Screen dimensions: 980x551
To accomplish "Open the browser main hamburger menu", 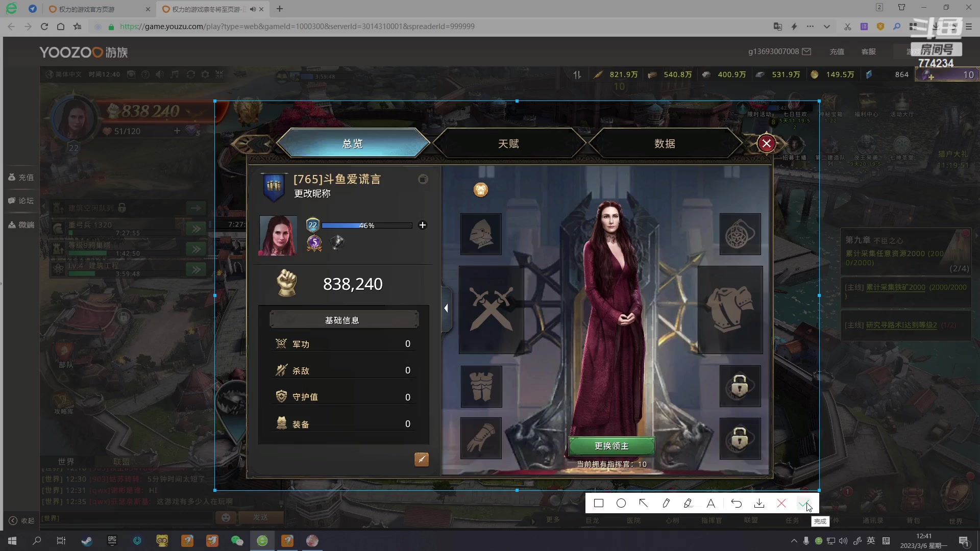I will tap(968, 27).
